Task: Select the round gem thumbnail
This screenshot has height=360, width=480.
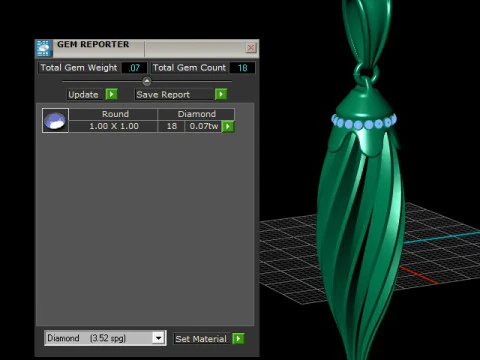Action: click(55, 120)
